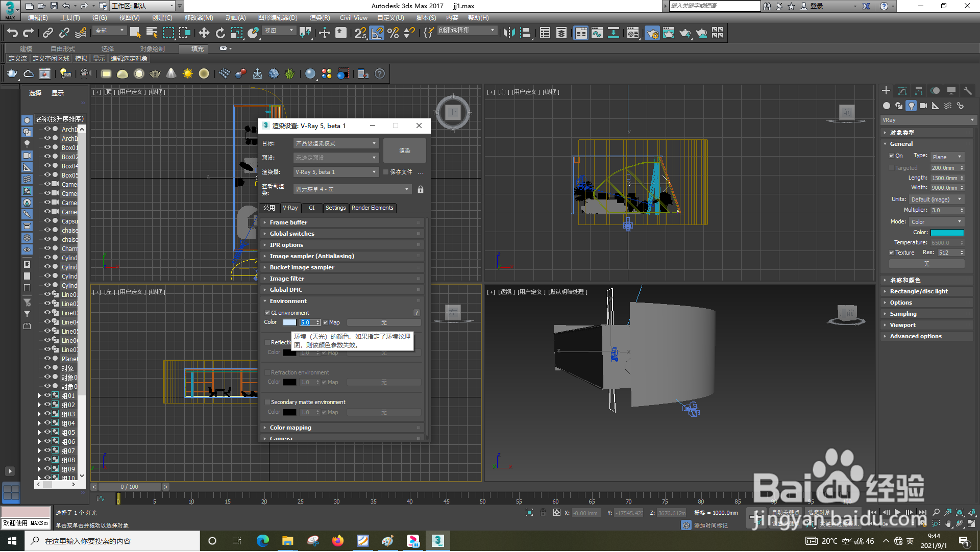
Task: Open the Material Editor icon
Action: [633, 33]
